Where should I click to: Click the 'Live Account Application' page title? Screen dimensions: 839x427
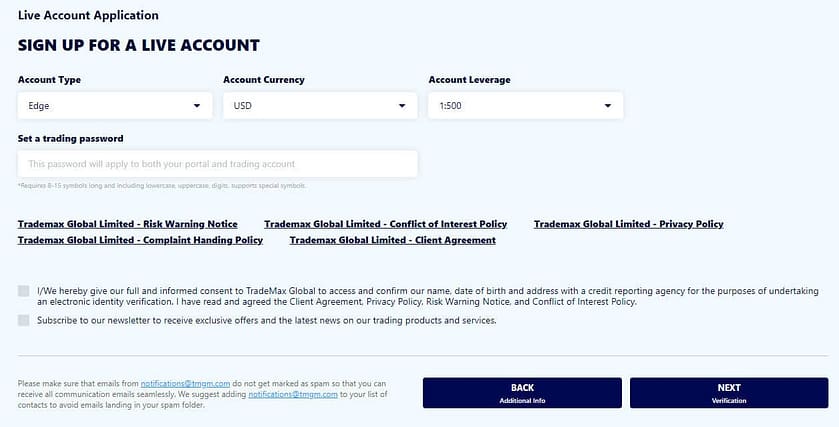[88, 16]
